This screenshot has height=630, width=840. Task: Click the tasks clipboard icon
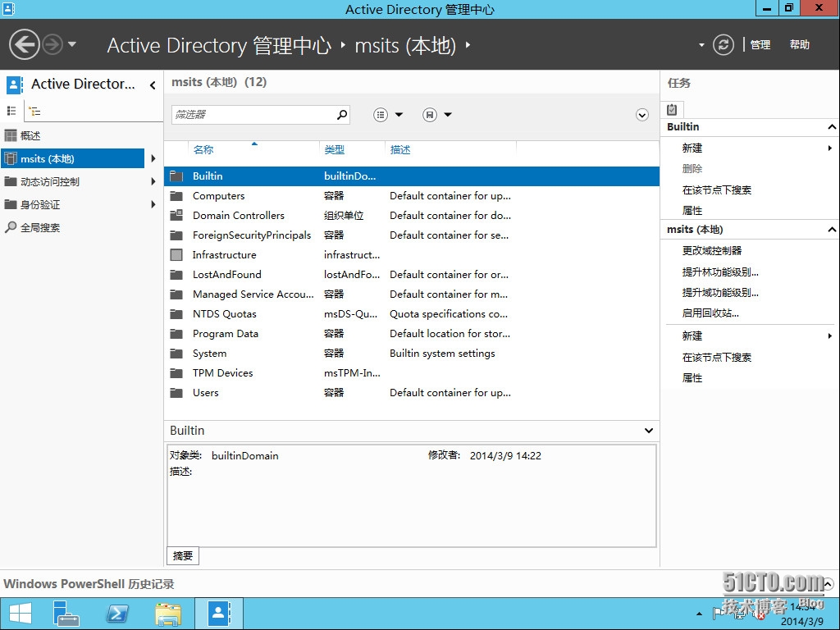point(672,109)
